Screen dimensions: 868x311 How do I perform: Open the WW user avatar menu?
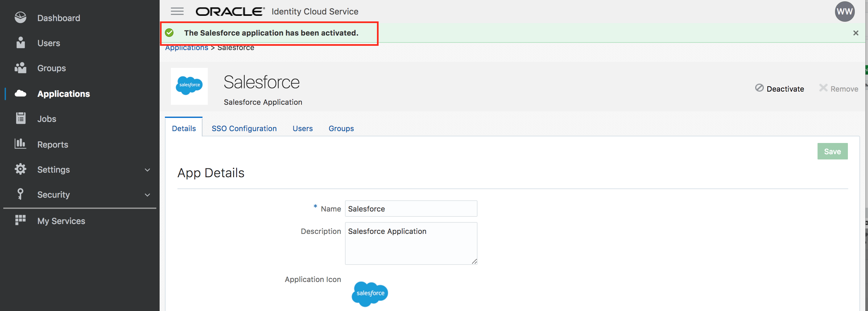pyautogui.click(x=845, y=12)
